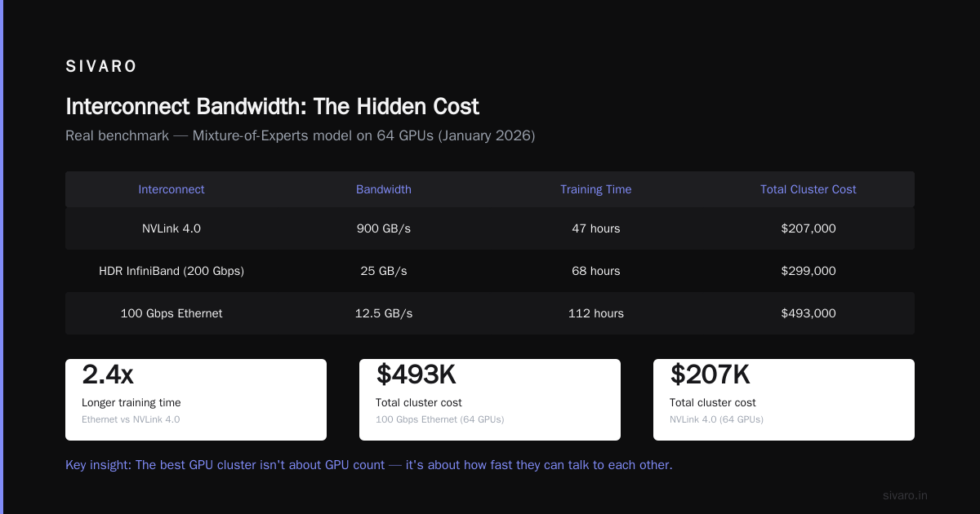Click the 68 hours training time cell
This screenshot has height=514, width=980.
tap(596, 271)
